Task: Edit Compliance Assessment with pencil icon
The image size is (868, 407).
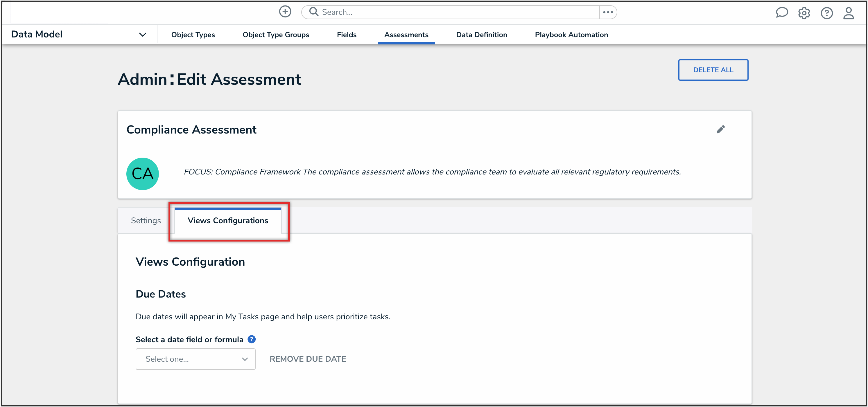Action: point(720,129)
